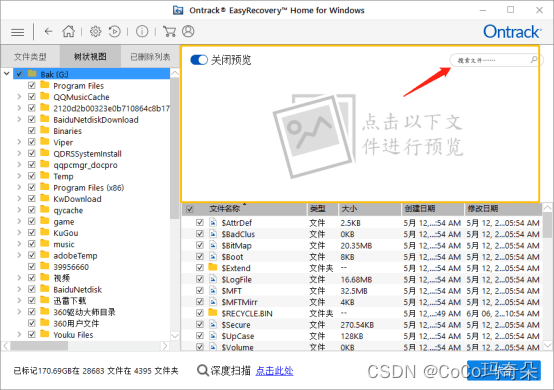Open settings gear icon
The image size is (554, 390).
pyautogui.click(x=95, y=32)
